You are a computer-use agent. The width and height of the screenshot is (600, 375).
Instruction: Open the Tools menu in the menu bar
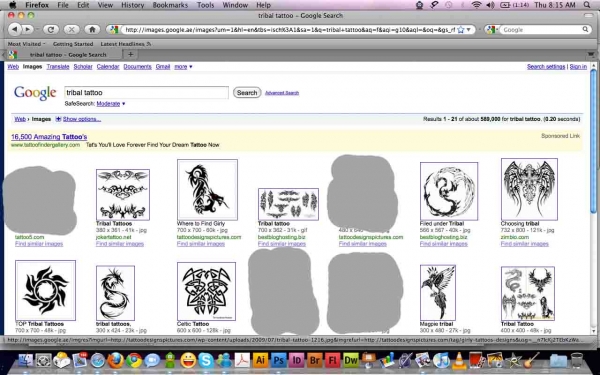205,5
